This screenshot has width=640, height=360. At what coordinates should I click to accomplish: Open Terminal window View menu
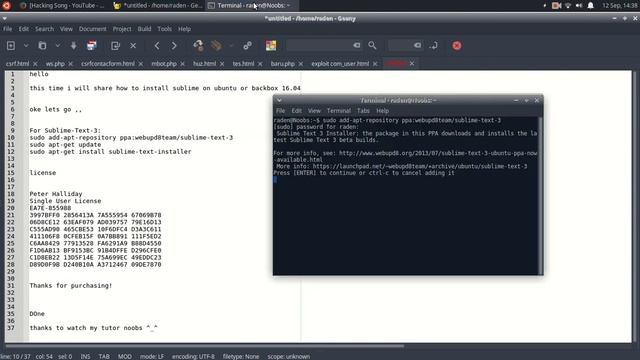(x=314, y=111)
